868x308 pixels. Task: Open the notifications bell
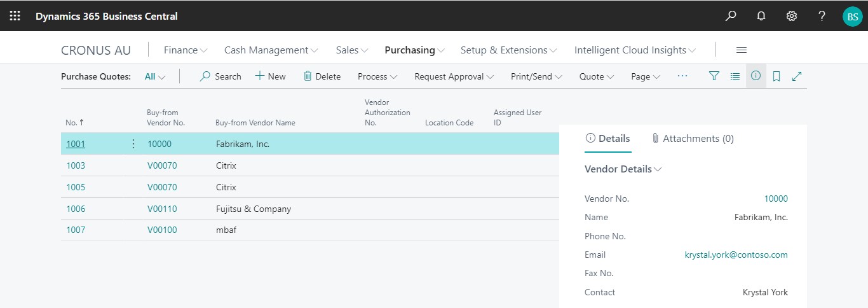[x=761, y=16]
